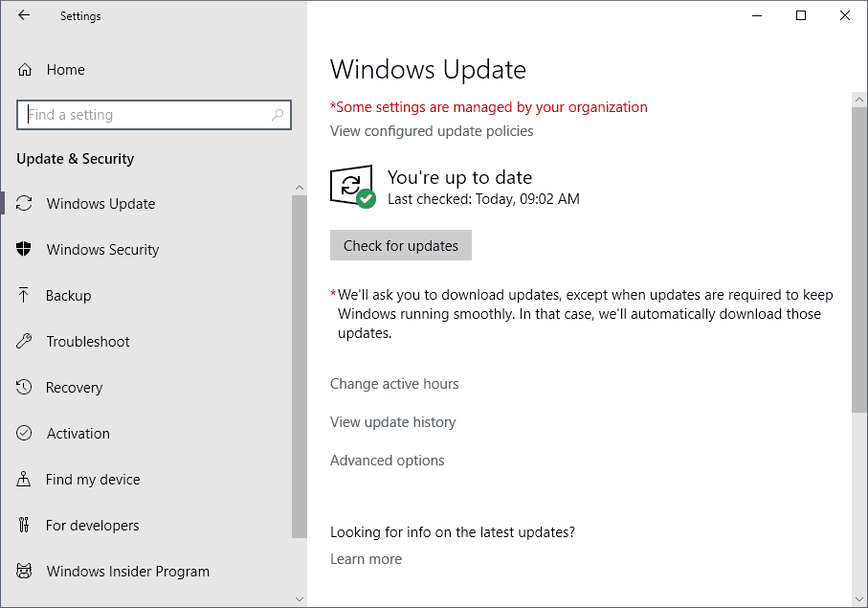Click the back arrow
This screenshot has width=868, height=608.
coord(23,15)
